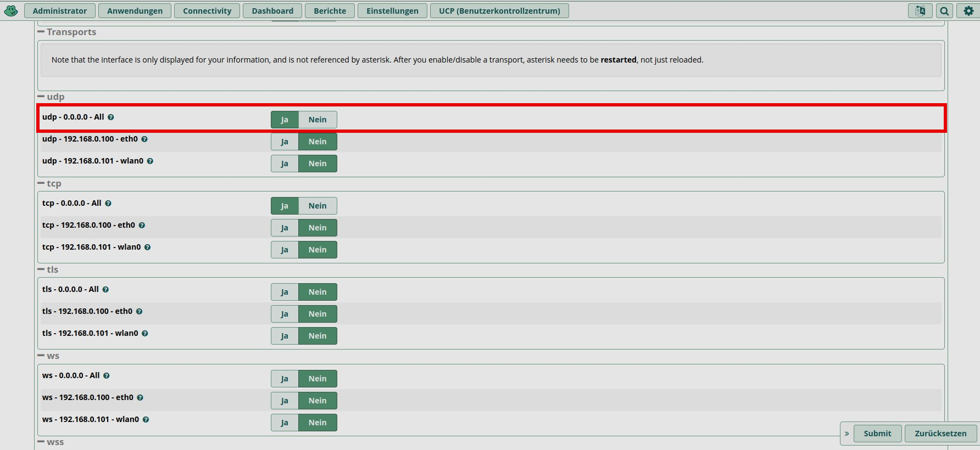
Task: Collapse the tcp section header
Action: point(41,183)
